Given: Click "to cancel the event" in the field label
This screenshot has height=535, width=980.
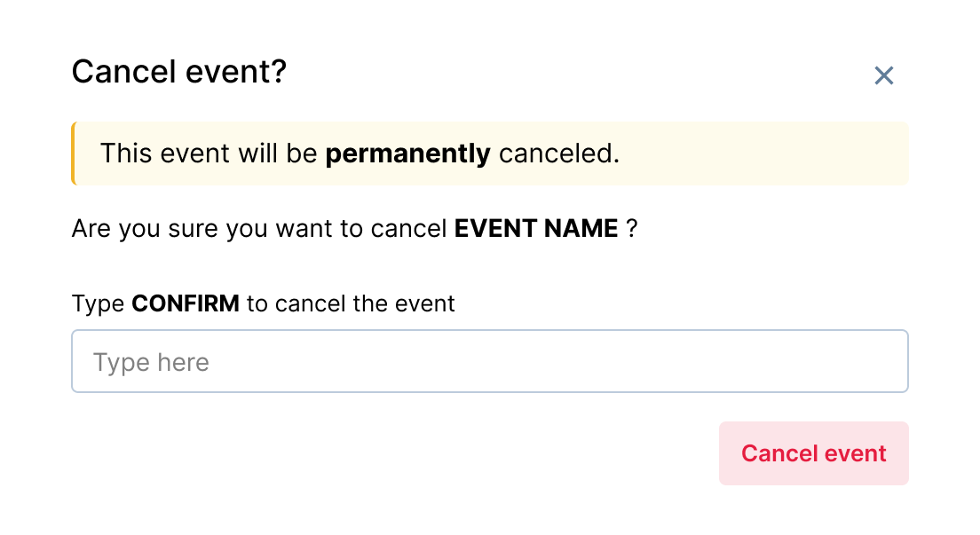Looking at the screenshot, I should [351, 303].
